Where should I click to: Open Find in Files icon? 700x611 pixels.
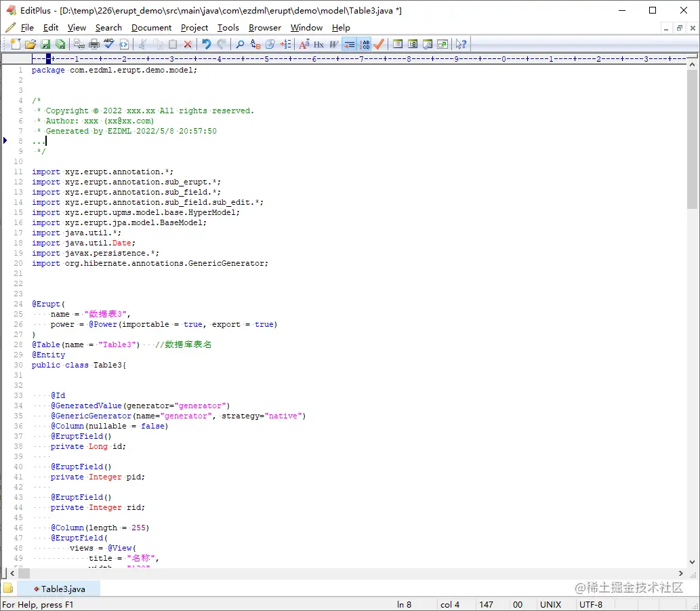[x=270, y=44]
